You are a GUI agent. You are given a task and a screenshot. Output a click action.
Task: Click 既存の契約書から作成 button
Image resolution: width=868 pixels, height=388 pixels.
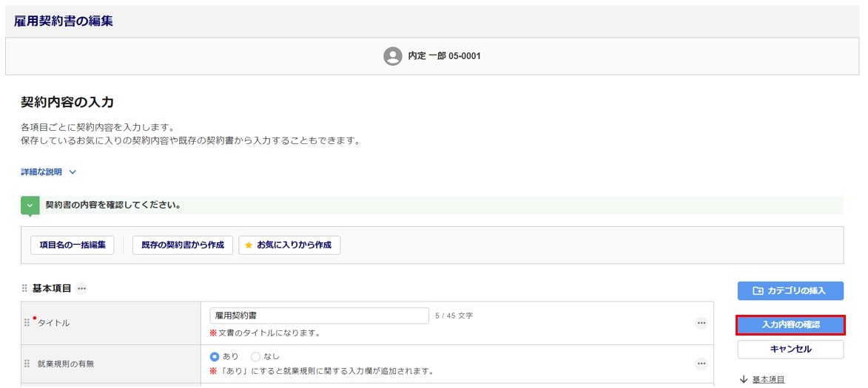pos(183,245)
